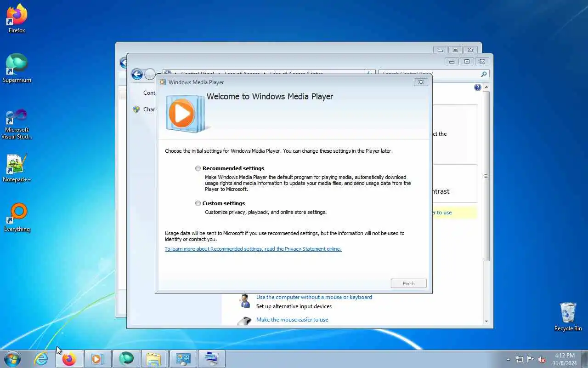Select the Everything search desktop icon
Viewport: 588px width, 368px height.
pyautogui.click(x=17, y=218)
